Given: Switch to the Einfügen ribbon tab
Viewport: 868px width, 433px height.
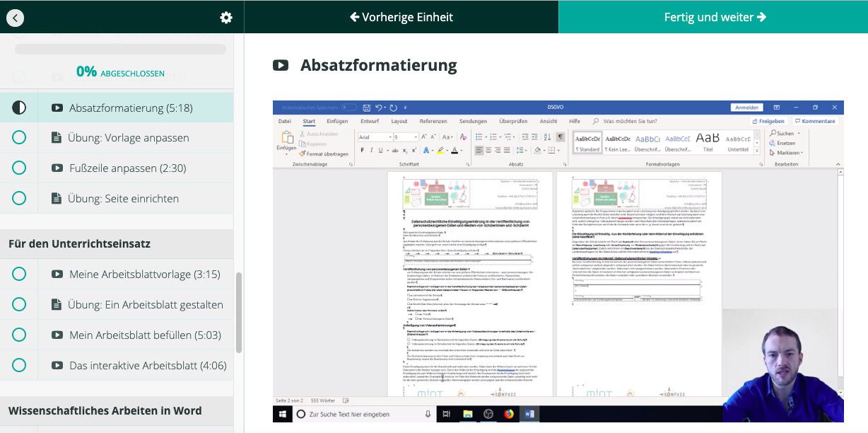Looking at the screenshot, I should coord(337,121).
